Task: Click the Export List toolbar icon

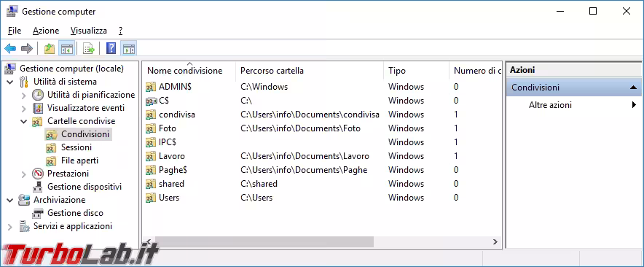Action: tap(89, 49)
